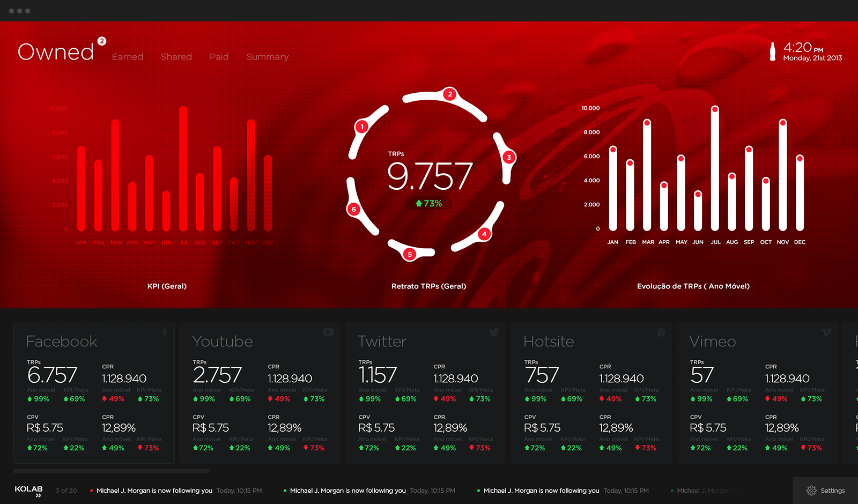Screen dimensions: 858x504
Task: Click Twitter CPR value 12,89%
Action: pos(450,428)
